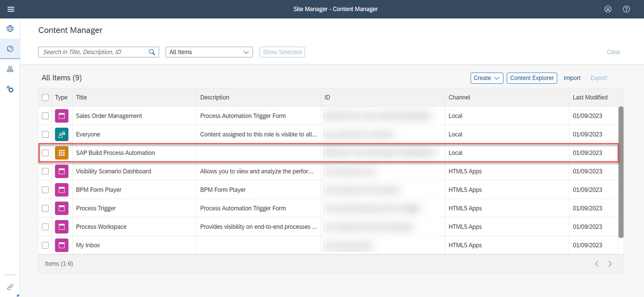
Task: Click the Export button
Action: [599, 78]
